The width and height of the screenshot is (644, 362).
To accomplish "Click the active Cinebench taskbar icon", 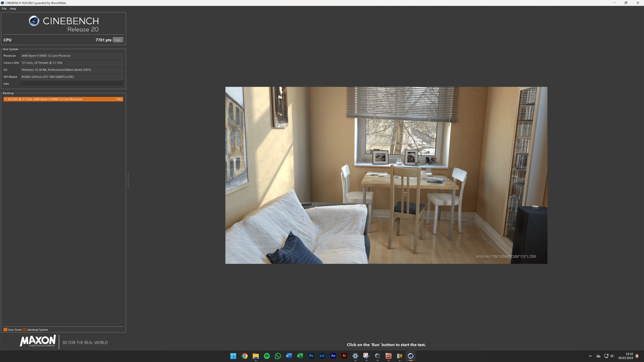I will click(411, 356).
